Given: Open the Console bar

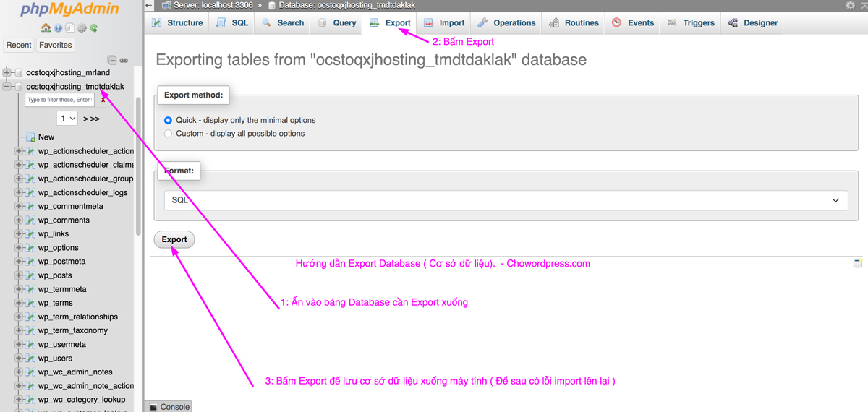Looking at the screenshot, I should [x=169, y=407].
